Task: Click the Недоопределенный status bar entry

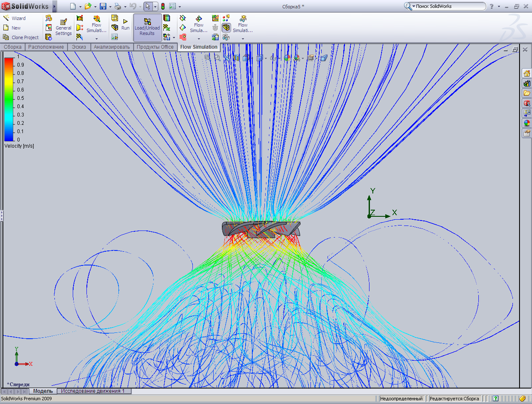Action: [401, 399]
